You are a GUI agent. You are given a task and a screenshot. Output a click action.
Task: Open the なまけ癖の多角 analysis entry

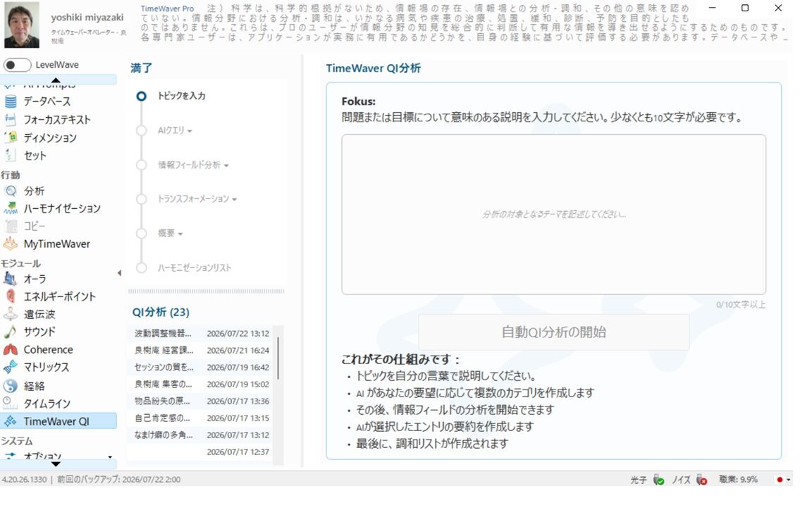[202, 435]
